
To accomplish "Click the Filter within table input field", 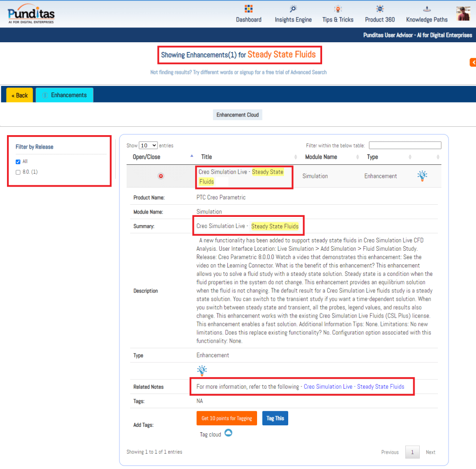I will (405, 145).
